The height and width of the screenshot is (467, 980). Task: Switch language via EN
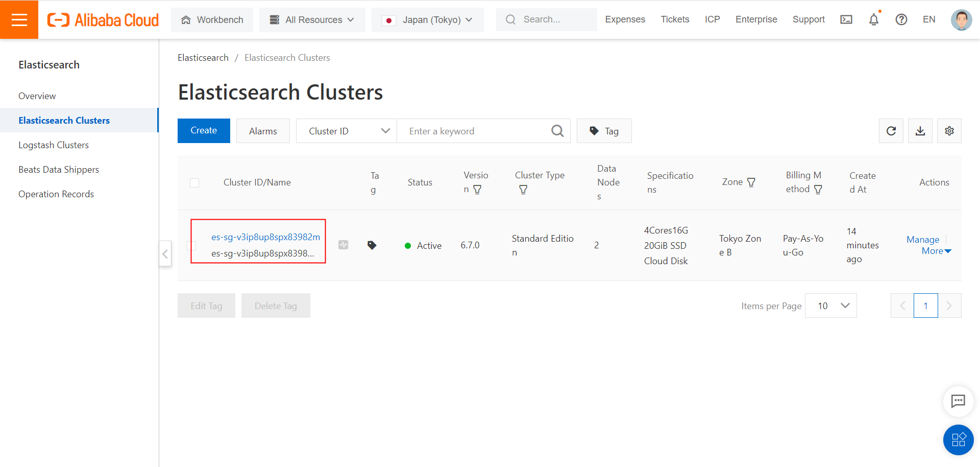click(929, 19)
